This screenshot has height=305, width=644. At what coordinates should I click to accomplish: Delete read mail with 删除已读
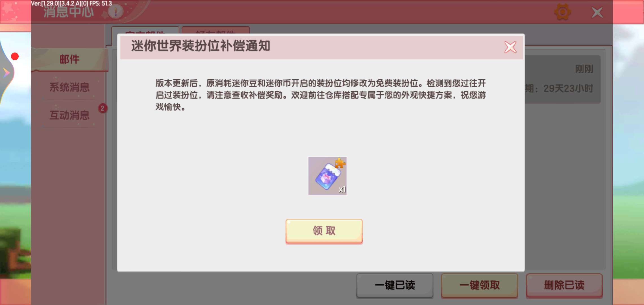pyautogui.click(x=564, y=285)
